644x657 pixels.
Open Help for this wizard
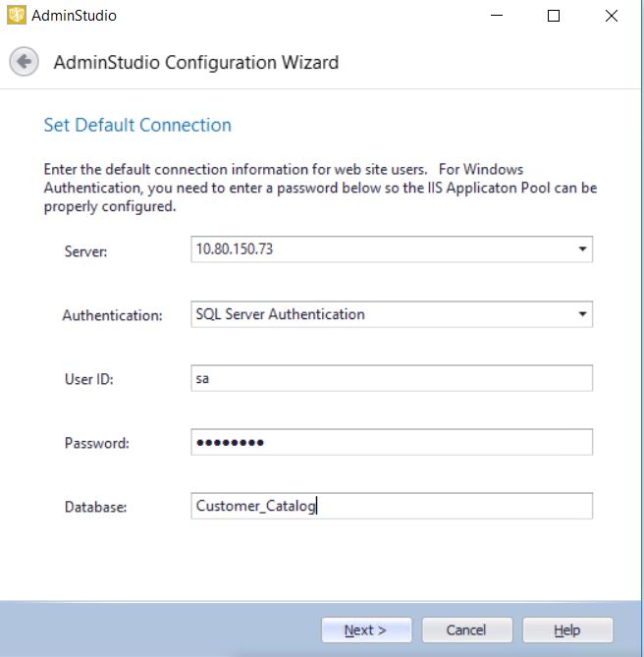(567, 630)
